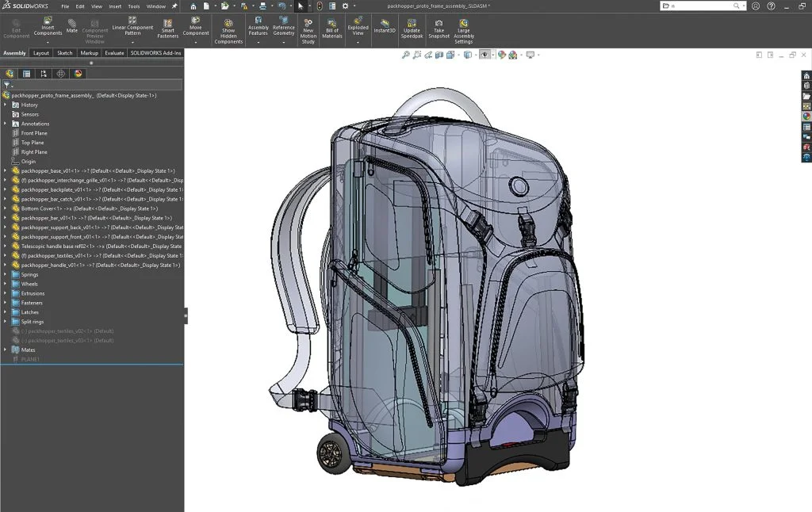Open Appearances tab in right task pane
This screenshot has height=512, width=812.
tap(806, 117)
